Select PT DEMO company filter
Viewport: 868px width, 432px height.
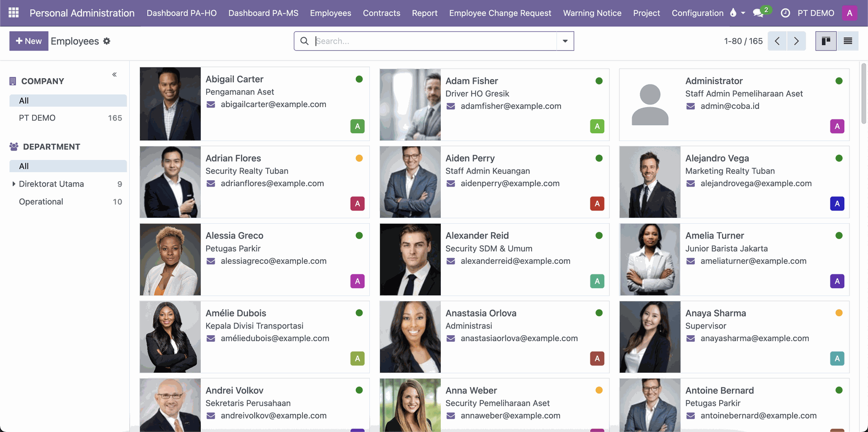(x=37, y=118)
